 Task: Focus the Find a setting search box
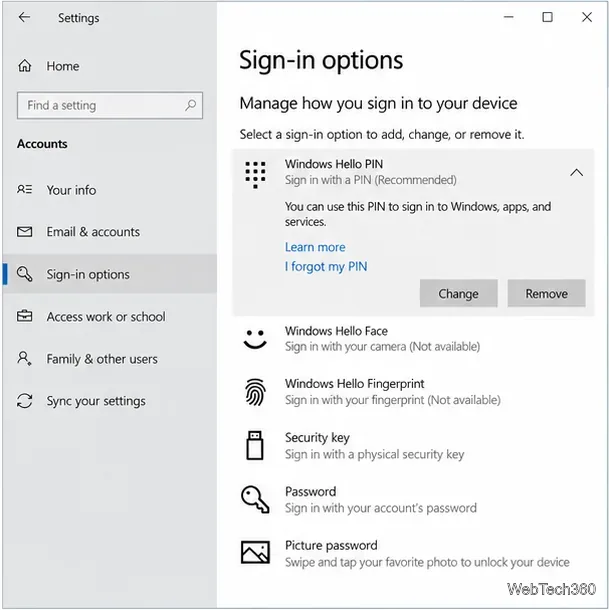tap(110, 105)
